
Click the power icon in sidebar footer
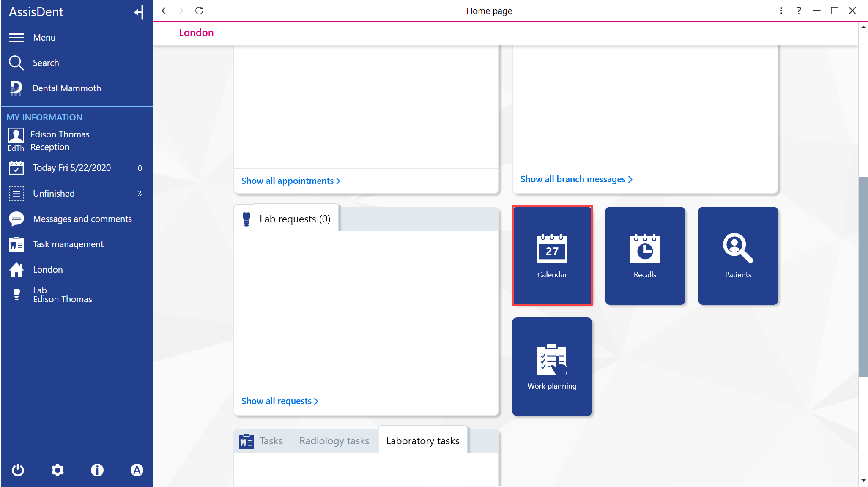point(18,470)
